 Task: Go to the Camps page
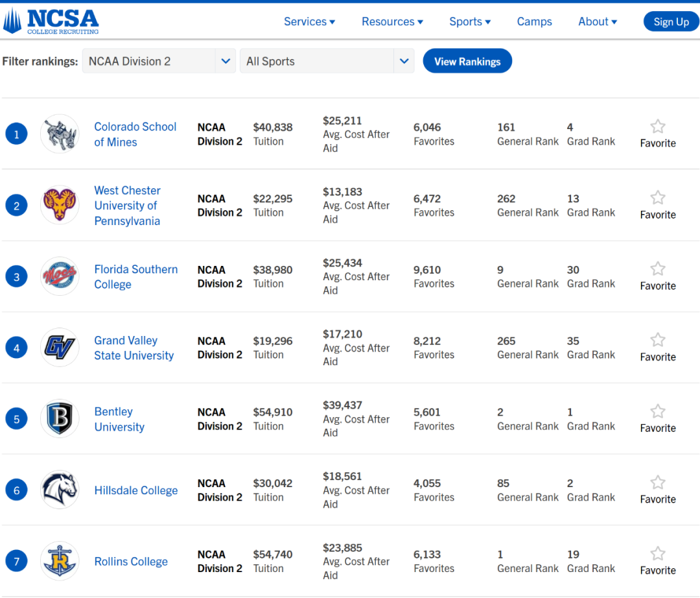click(534, 21)
